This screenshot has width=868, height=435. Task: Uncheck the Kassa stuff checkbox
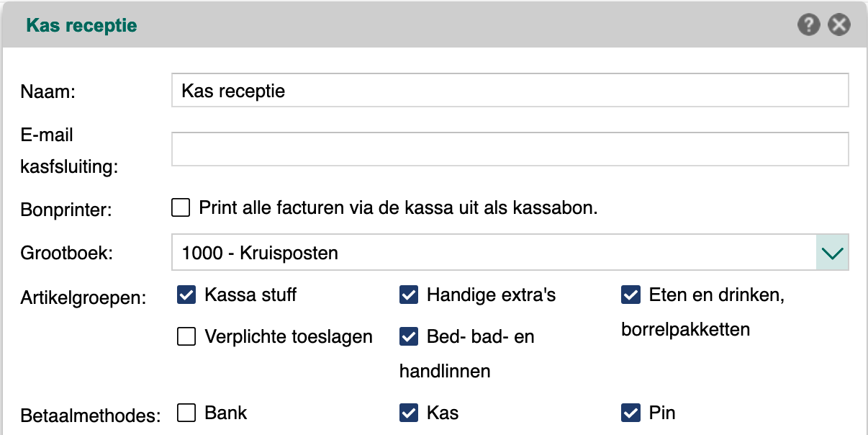click(x=186, y=295)
